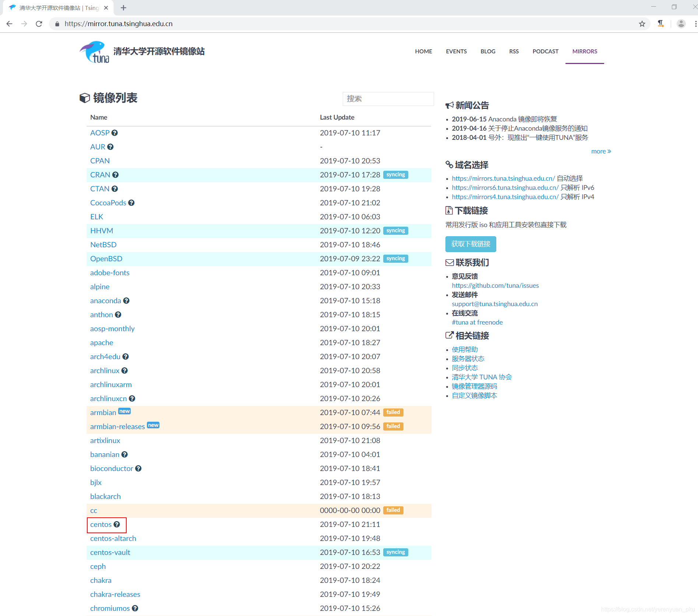Click the help icon next to centos
Screen dimensions: 698x616
[x=117, y=524]
